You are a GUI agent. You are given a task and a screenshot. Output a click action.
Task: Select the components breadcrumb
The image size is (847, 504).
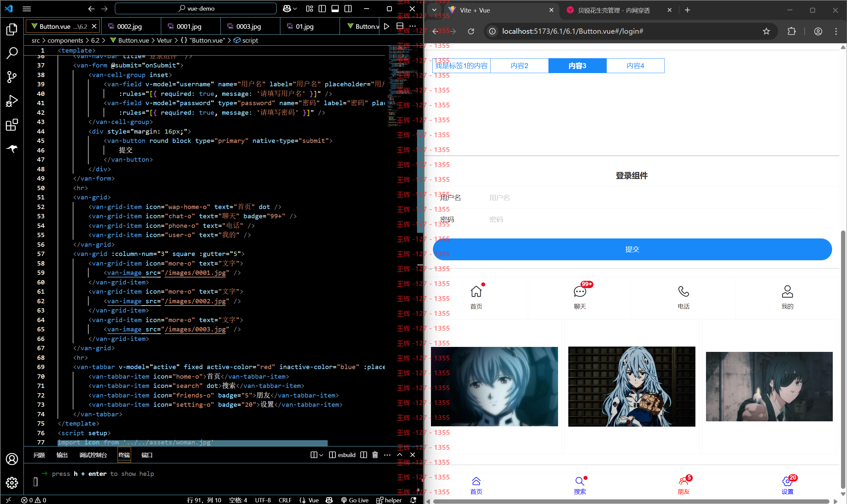(x=65, y=40)
